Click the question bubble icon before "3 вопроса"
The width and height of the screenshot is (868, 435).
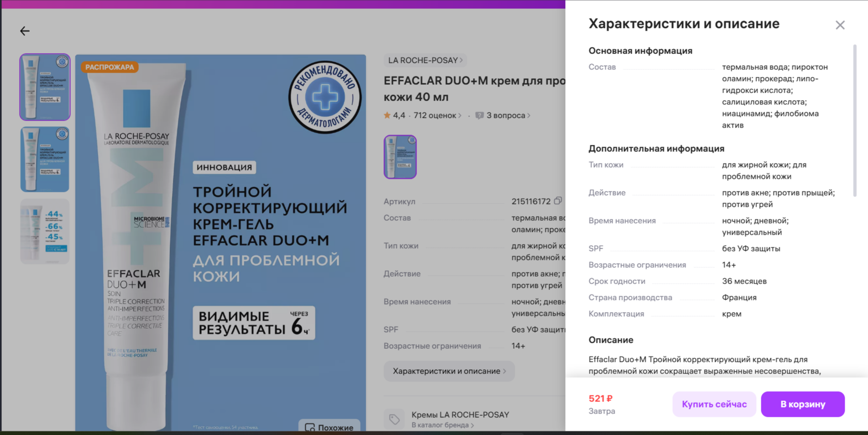[x=479, y=115]
